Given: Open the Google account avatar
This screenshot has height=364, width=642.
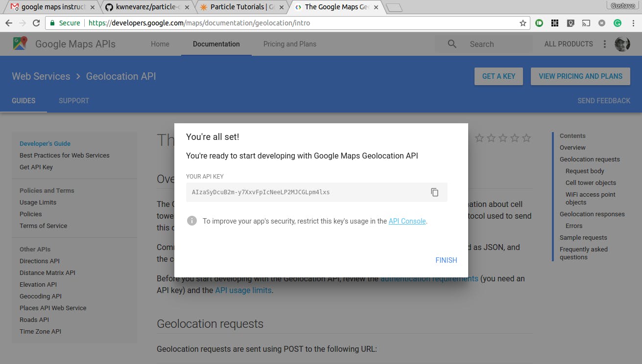Looking at the screenshot, I should (x=622, y=44).
